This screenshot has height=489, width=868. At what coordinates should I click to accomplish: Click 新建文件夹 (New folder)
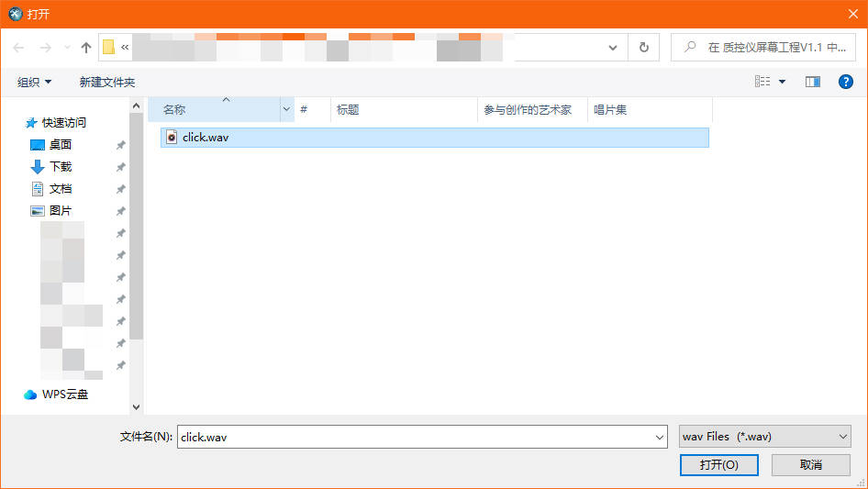[107, 82]
